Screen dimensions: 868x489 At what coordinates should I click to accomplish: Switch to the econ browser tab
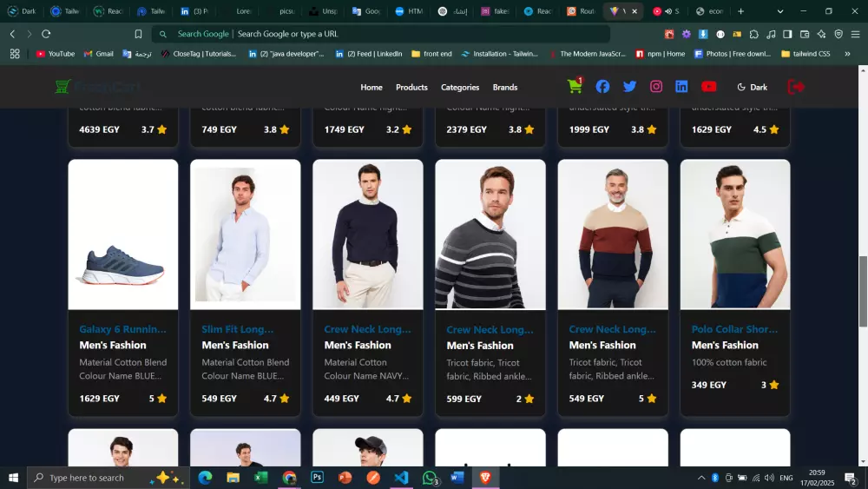710,11
